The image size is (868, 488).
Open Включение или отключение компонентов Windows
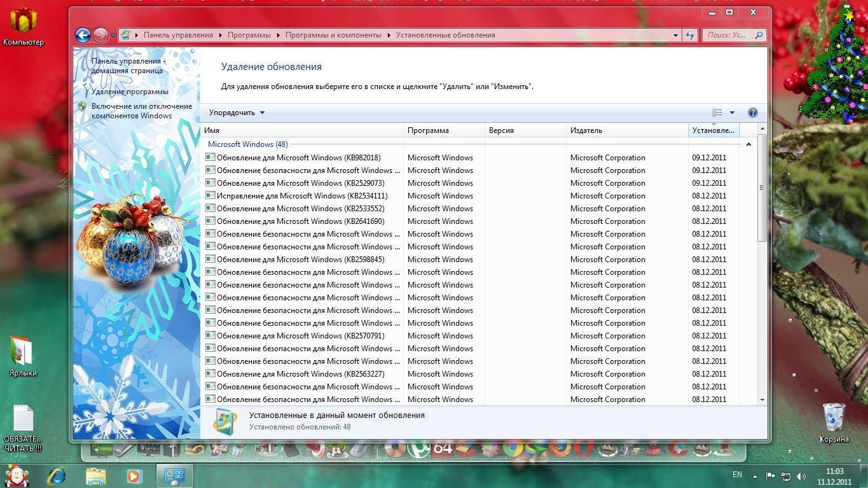[x=142, y=111]
